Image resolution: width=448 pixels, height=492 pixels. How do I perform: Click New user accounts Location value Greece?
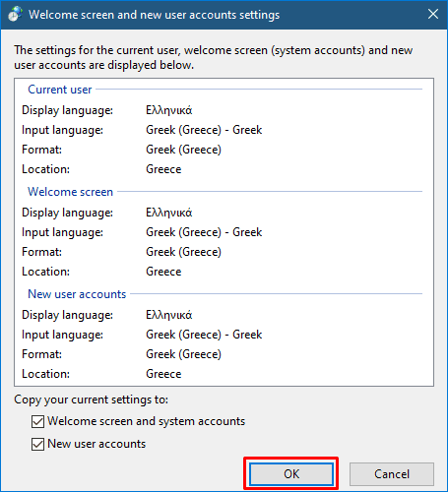coord(163,374)
